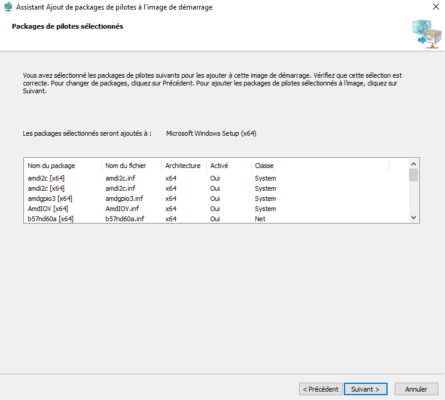The height and width of the screenshot is (400, 445).
Task: Sort by Architecture column header
Action: tap(184, 166)
